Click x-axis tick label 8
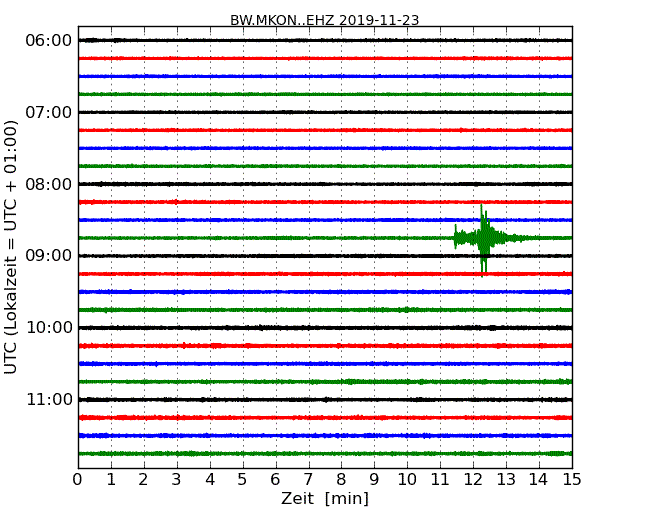The image size is (650, 520). click(341, 480)
